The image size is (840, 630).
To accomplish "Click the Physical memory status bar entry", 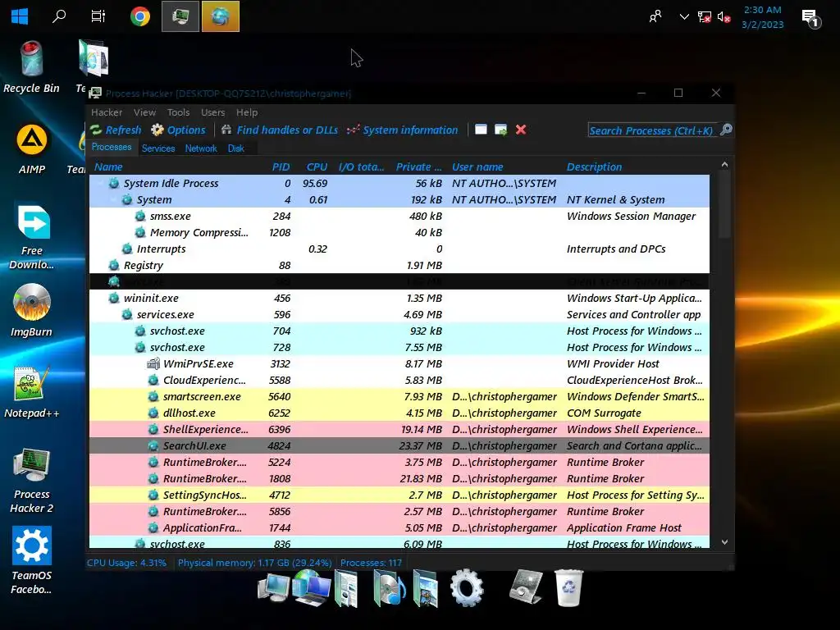I will [x=254, y=563].
